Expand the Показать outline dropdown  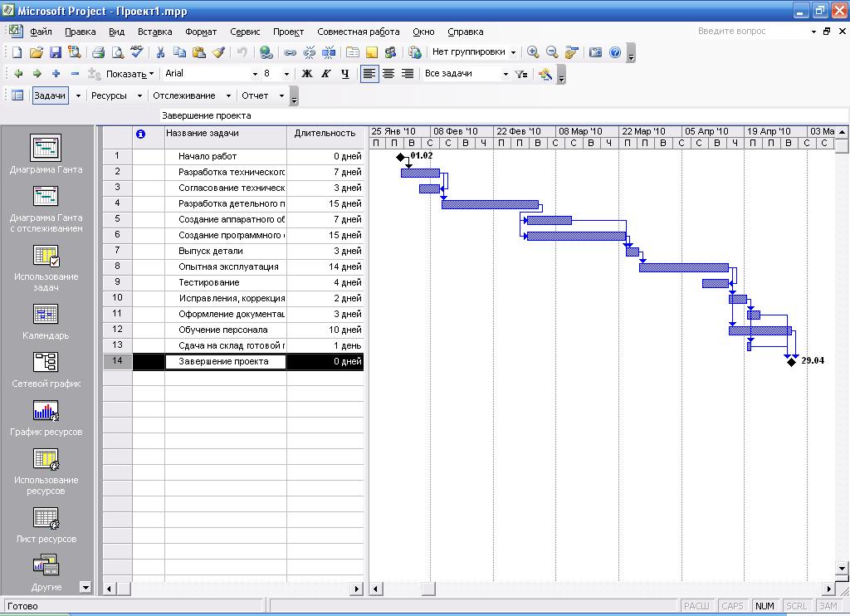[x=130, y=74]
